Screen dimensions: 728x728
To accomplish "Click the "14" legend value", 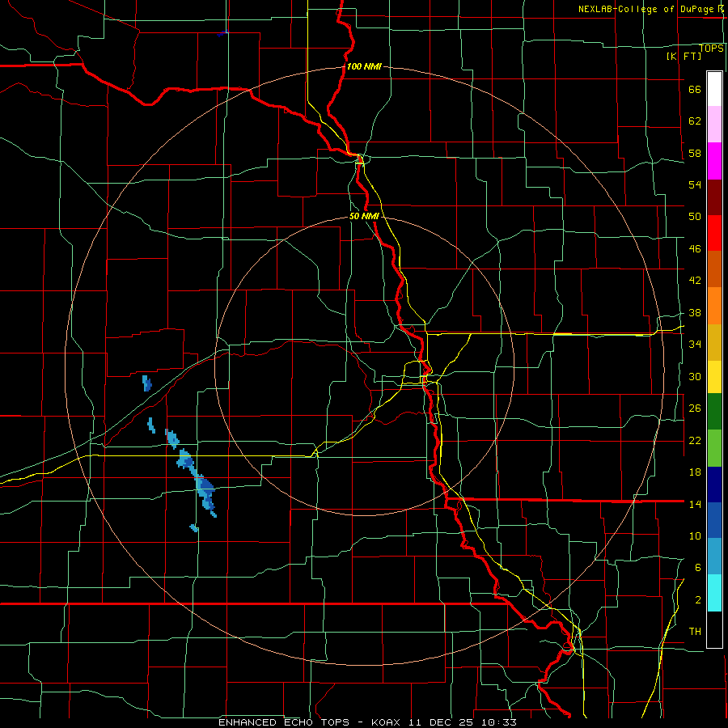I will [695, 504].
